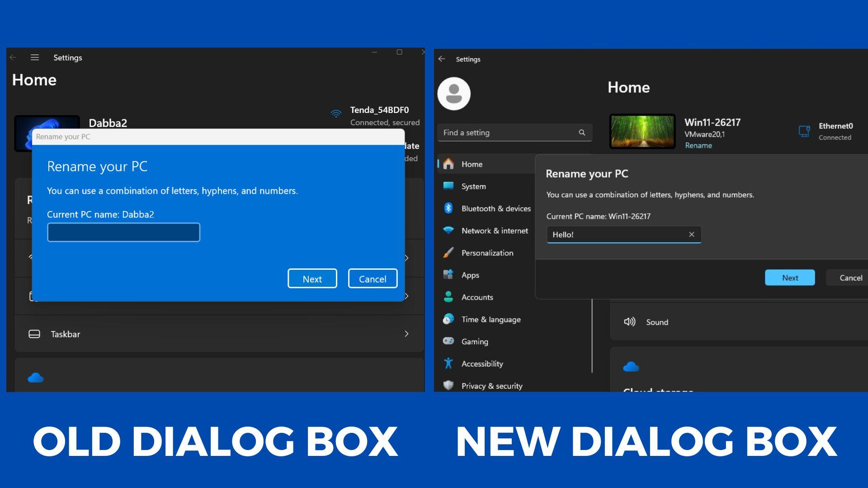Click the back arrow in new Settings window
Screen dimensions: 868x488
coord(442,59)
